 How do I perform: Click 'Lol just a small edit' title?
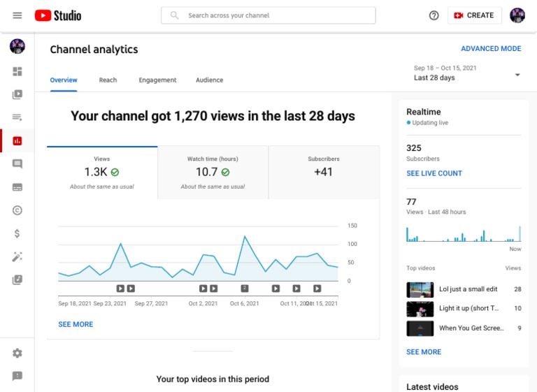coord(468,289)
